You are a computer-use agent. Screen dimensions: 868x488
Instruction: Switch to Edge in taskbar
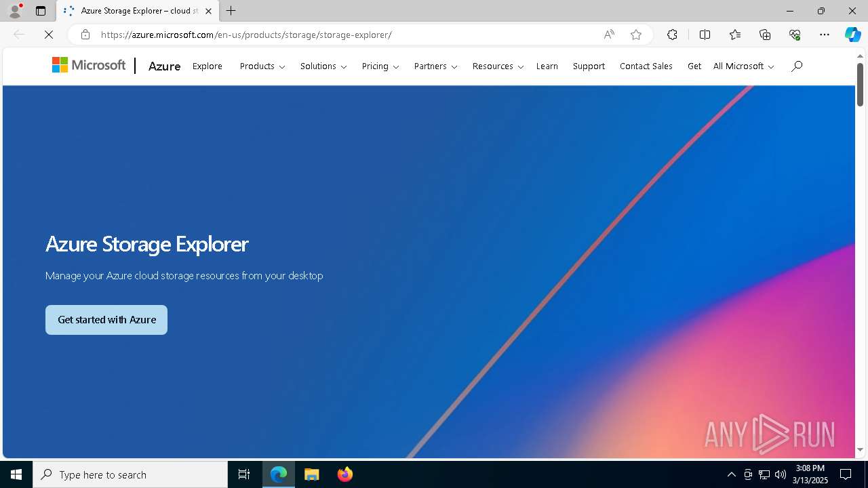point(279,474)
